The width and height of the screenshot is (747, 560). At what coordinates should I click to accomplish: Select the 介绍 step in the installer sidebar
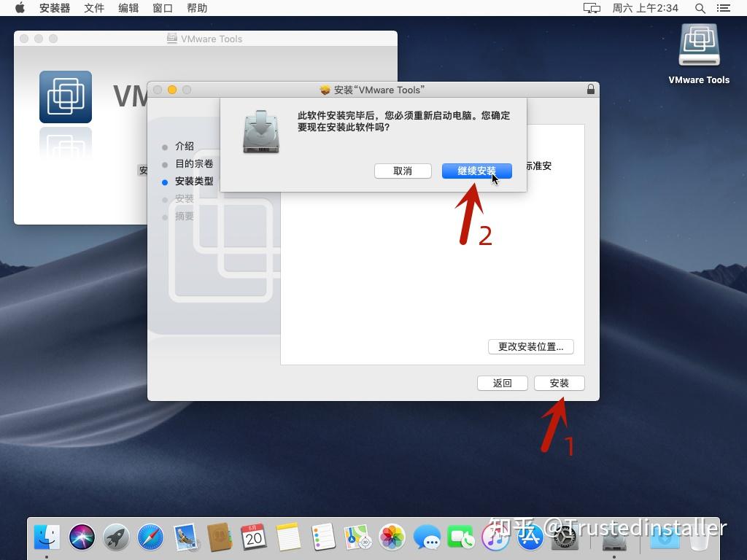[185, 146]
